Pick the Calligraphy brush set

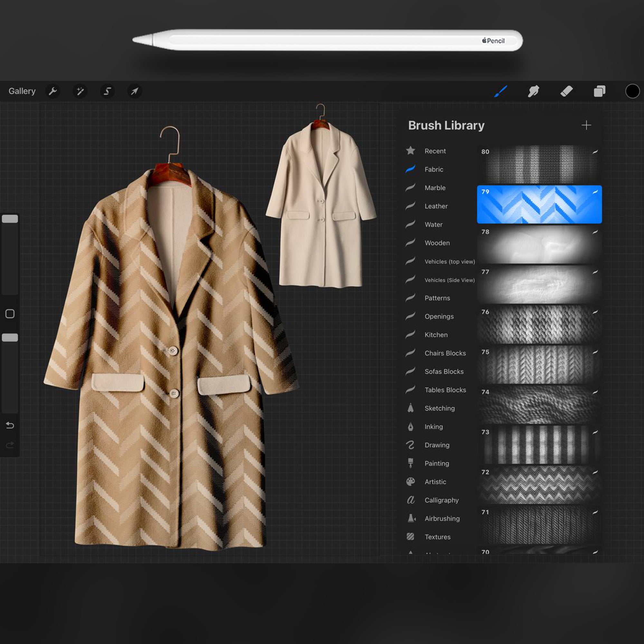[441, 500]
